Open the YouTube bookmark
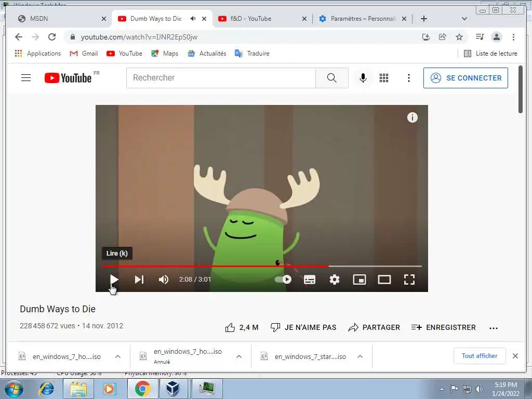This screenshot has width=532, height=399. pyautogui.click(x=124, y=54)
